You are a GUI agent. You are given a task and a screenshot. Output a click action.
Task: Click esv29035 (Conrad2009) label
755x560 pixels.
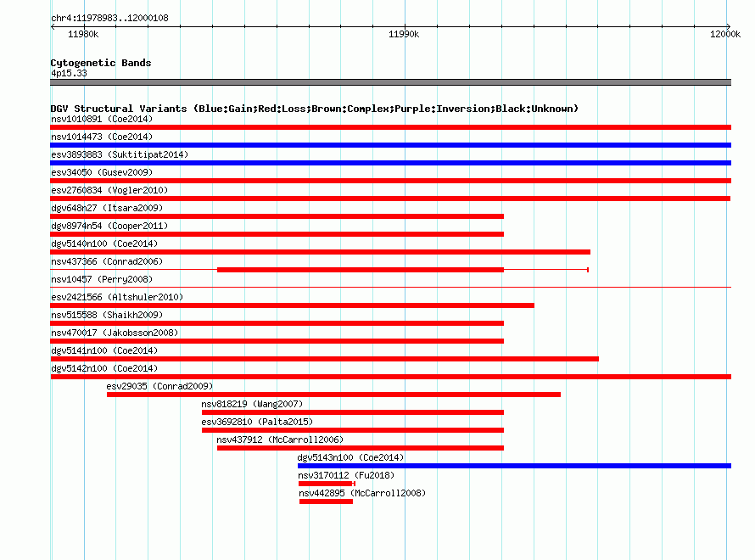coord(159,386)
